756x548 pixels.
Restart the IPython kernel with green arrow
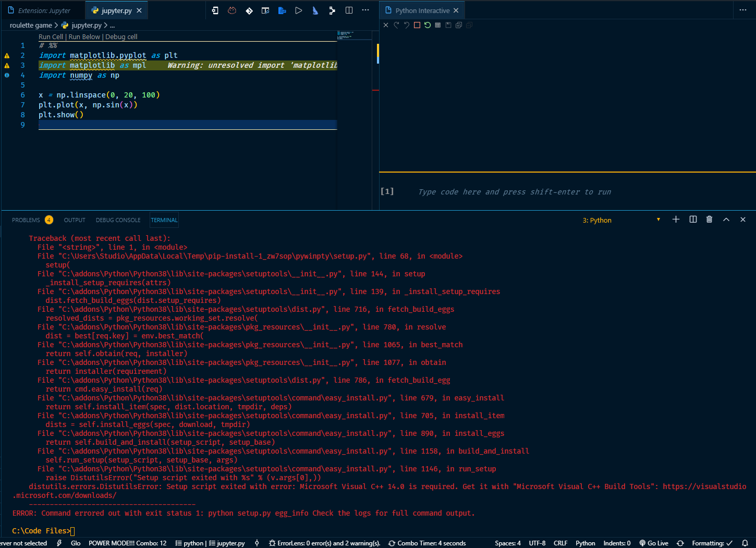click(x=428, y=25)
